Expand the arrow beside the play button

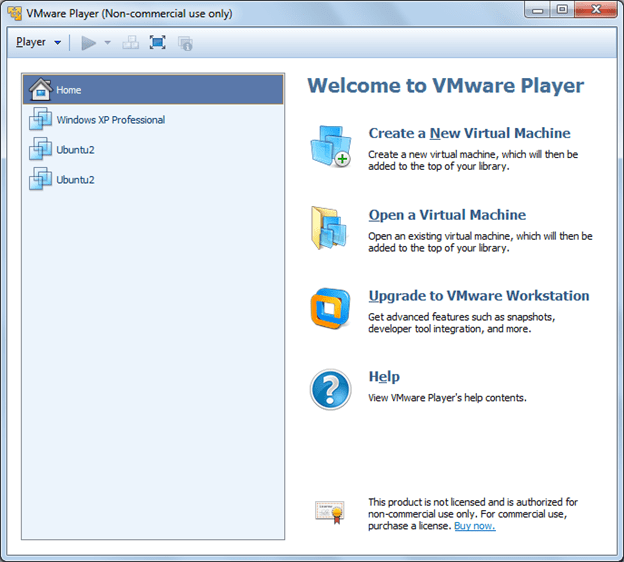coord(108,43)
